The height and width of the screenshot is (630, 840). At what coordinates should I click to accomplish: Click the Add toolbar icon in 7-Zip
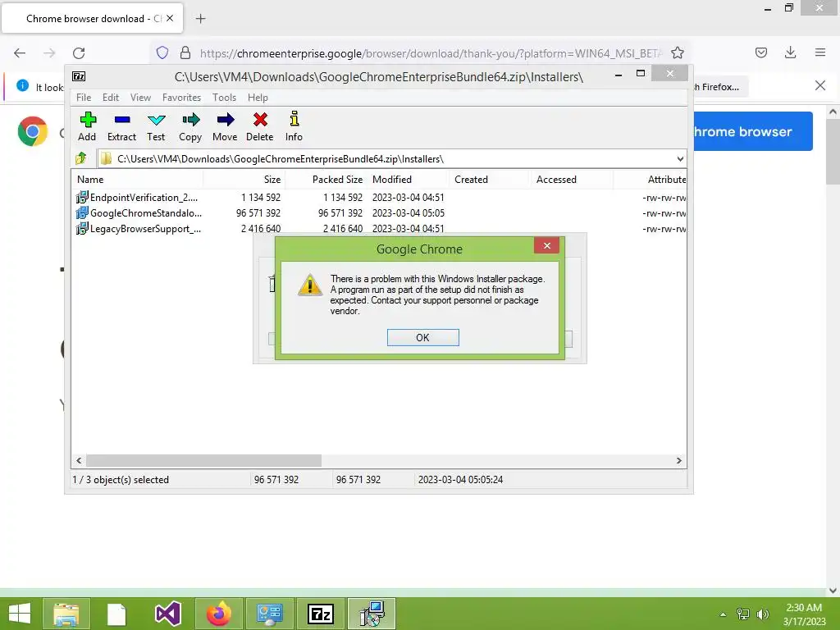(x=88, y=120)
